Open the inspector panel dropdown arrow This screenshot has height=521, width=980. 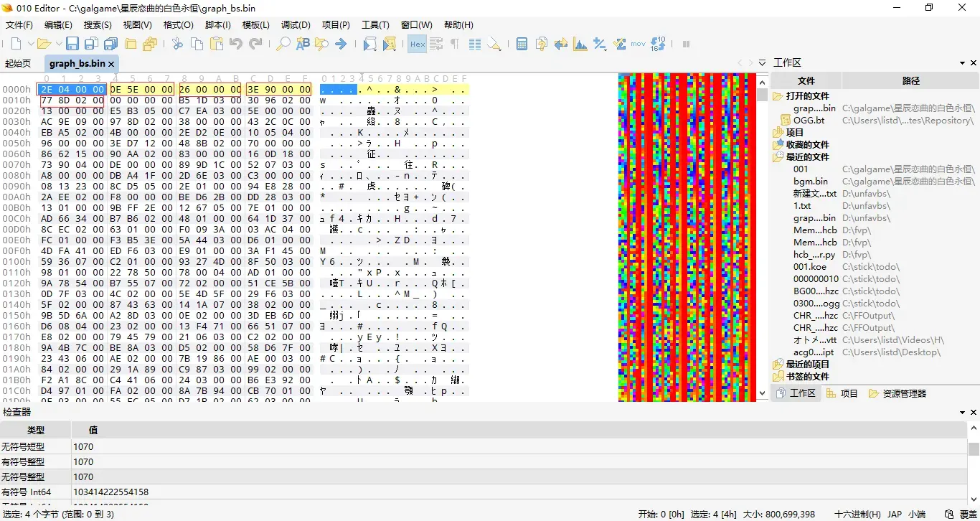(962, 412)
